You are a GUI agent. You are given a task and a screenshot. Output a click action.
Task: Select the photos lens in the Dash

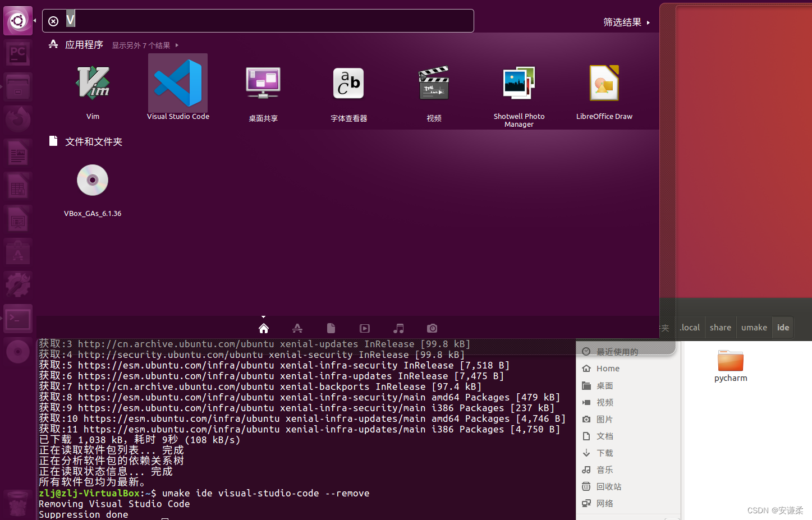click(x=432, y=328)
